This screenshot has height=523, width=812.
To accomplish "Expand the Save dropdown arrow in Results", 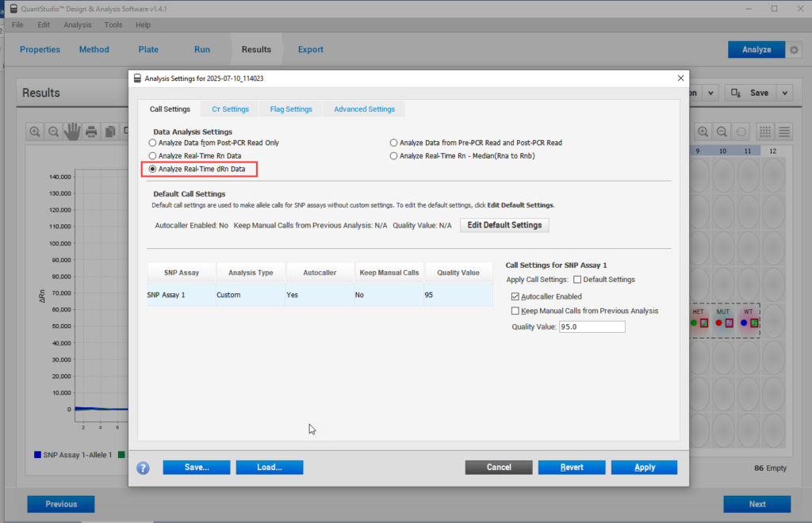I will click(785, 93).
